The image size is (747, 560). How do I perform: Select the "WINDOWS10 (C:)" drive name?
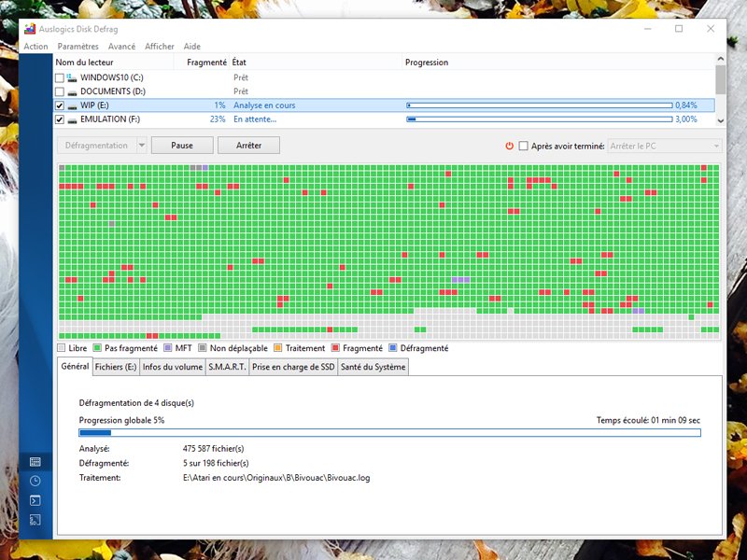(x=112, y=77)
